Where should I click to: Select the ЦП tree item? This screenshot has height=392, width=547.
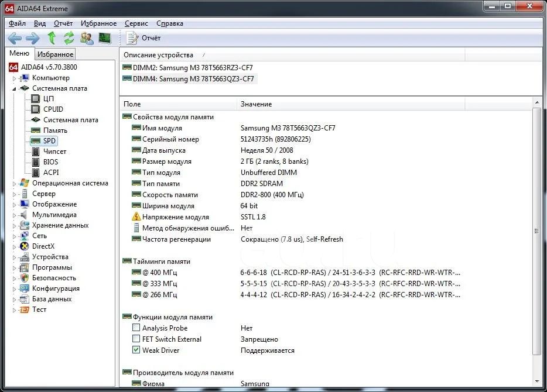pos(49,99)
